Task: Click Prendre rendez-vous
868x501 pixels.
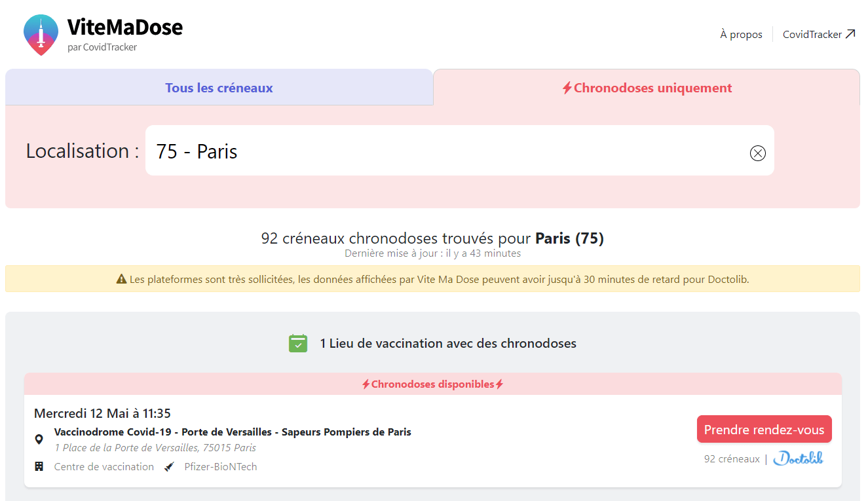Action: point(764,429)
